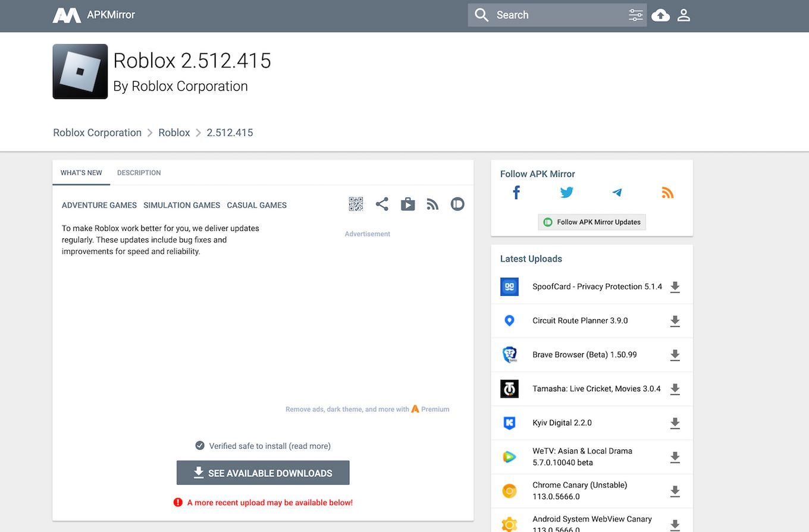Screen dimensions: 809x532
Task: Switch to the DESCRIPTION tab
Action: click(139, 173)
